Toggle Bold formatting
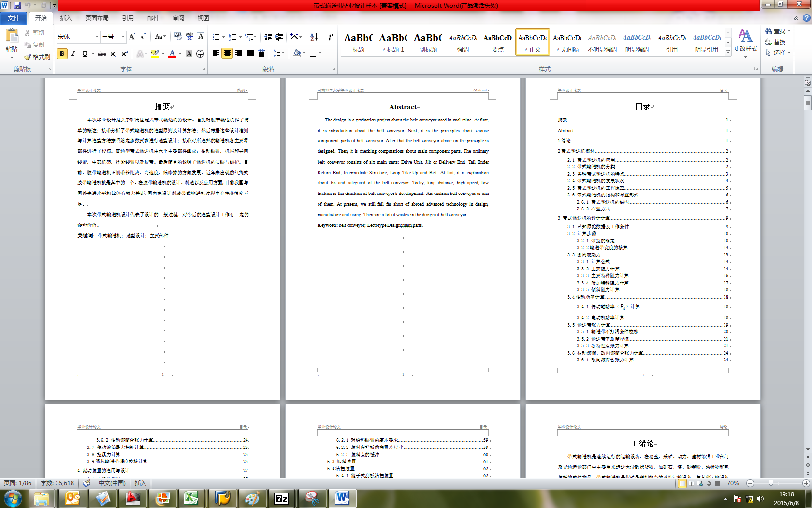812x508 pixels. [62, 54]
